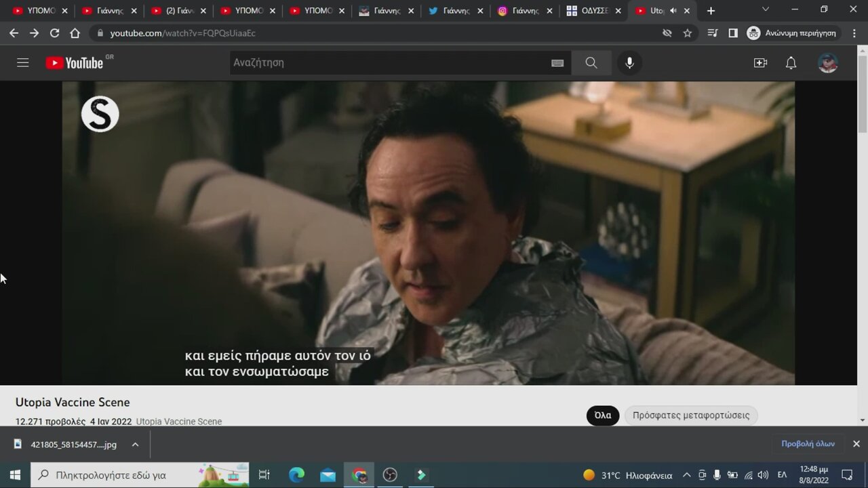
Task: Click the channel S watermark on the video
Action: pos(100,114)
